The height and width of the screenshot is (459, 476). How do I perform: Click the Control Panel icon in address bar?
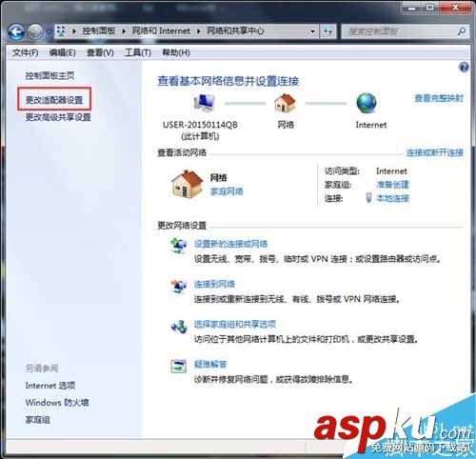click(x=61, y=30)
